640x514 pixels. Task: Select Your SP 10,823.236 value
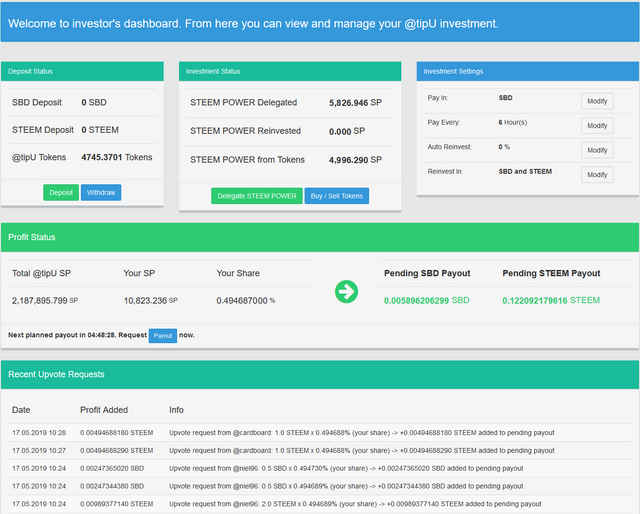coord(151,300)
